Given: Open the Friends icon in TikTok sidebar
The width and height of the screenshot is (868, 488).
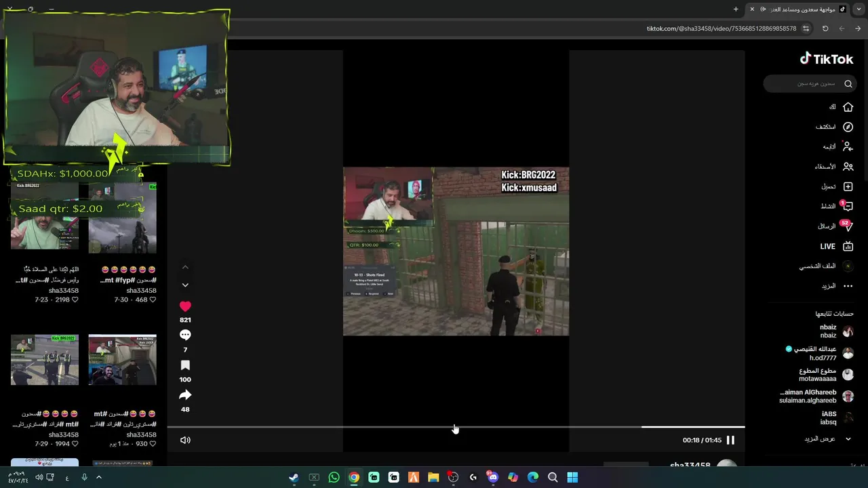Looking at the screenshot, I should [x=848, y=166].
